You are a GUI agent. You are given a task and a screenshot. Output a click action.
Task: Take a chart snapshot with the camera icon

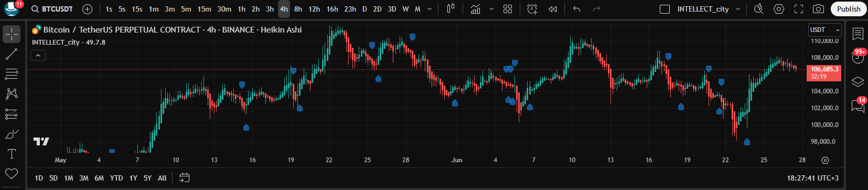pyautogui.click(x=818, y=9)
